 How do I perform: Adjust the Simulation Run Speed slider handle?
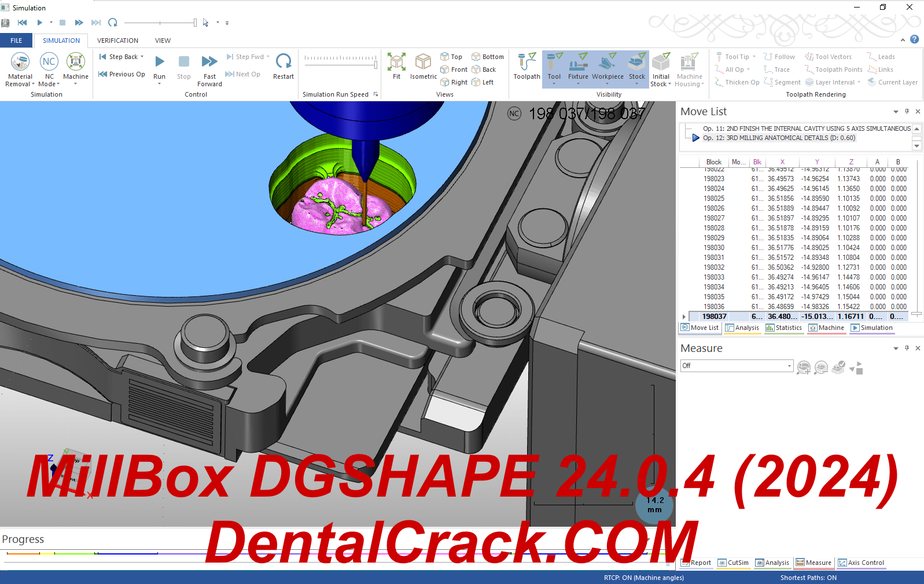coord(376,64)
